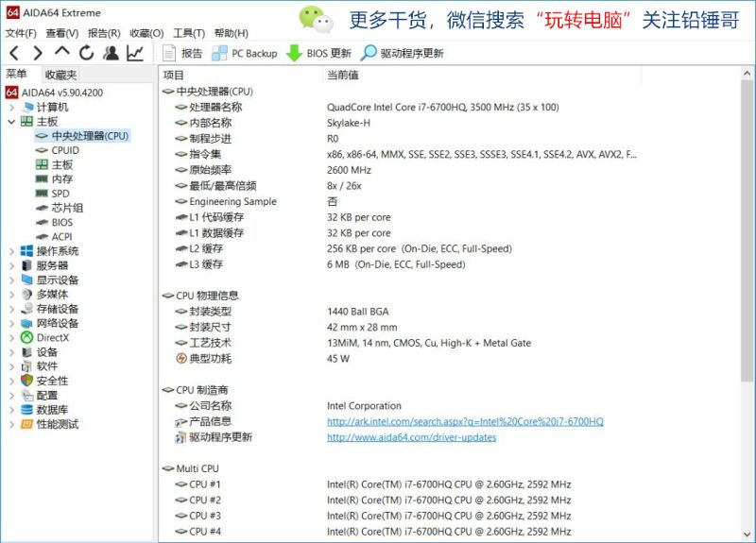Open the user icon in toolbar
Viewport: 756px width, 543px height.
coord(111,53)
